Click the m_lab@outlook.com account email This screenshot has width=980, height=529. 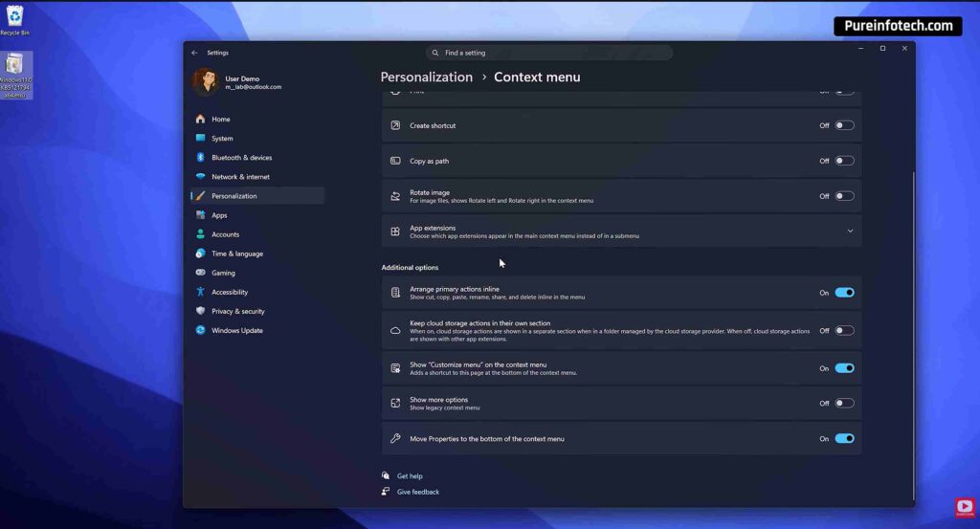tap(253, 87)
